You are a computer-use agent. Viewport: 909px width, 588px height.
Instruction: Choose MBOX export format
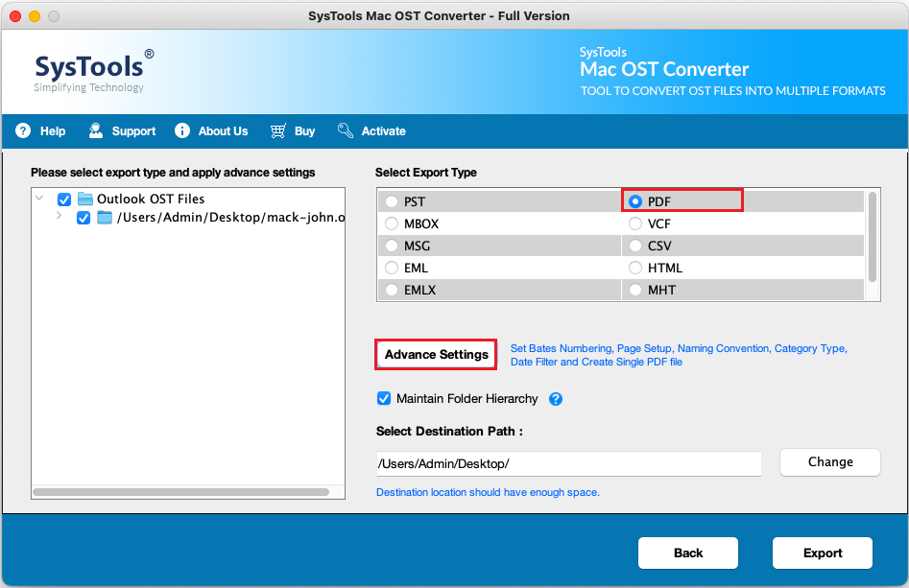click(392, 223)
